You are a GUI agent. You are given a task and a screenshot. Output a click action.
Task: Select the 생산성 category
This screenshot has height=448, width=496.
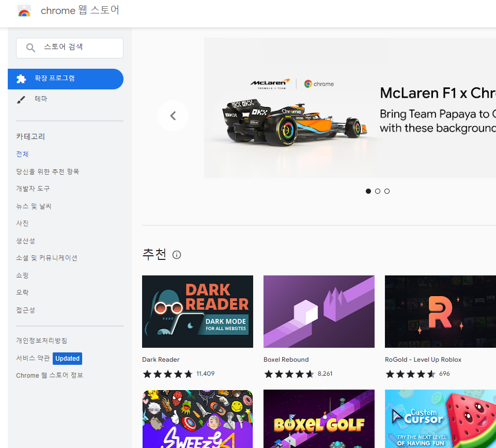pos(26,241)
